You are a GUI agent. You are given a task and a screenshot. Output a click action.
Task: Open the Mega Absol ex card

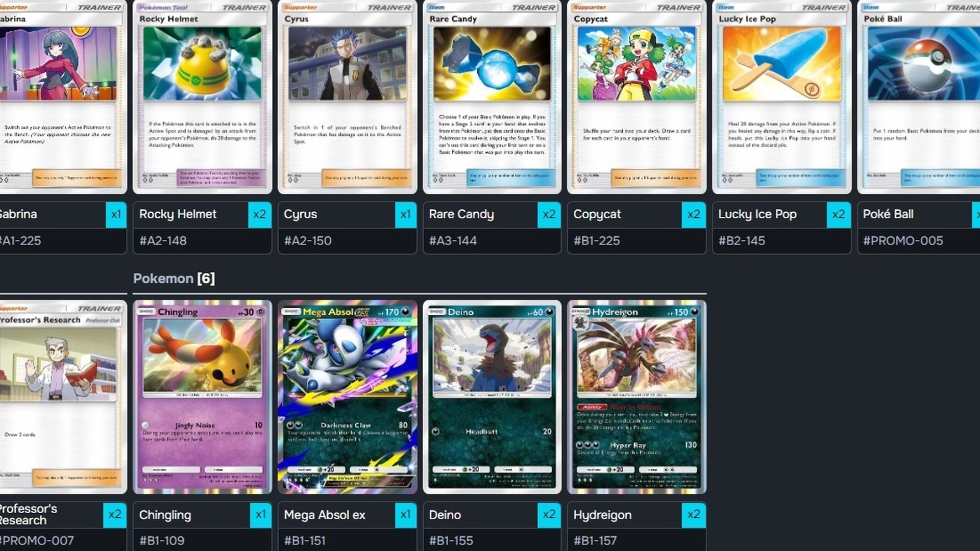point(347,397)
